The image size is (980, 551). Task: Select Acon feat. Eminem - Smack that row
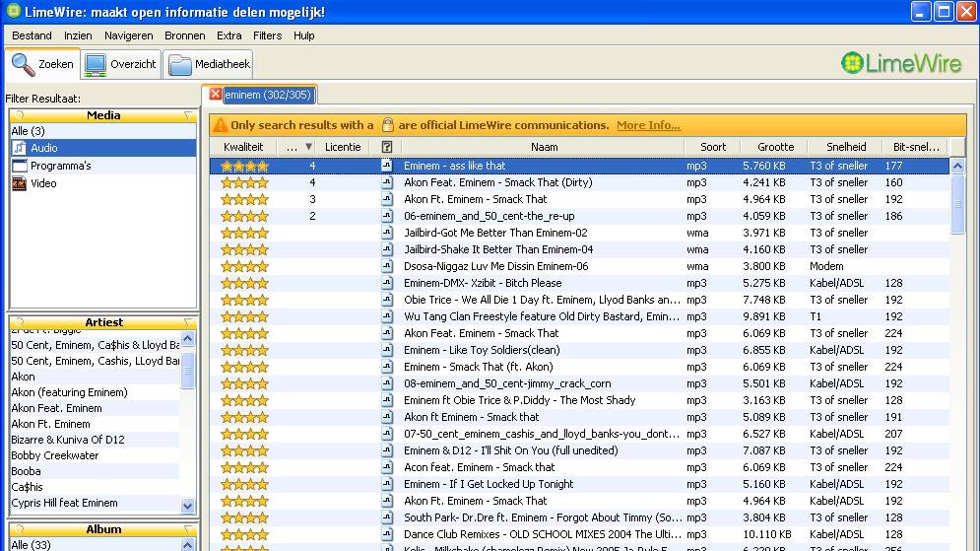[579, 467]
